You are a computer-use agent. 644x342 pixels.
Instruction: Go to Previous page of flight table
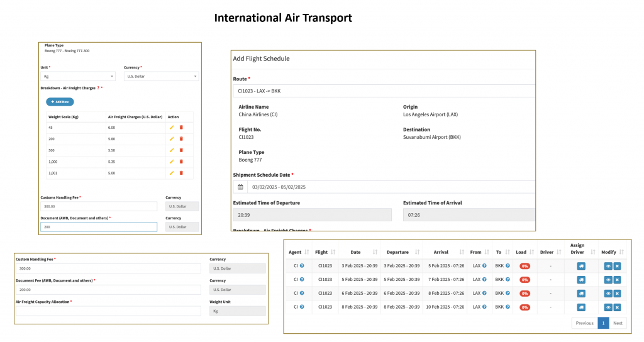click(x=584, y=323)
